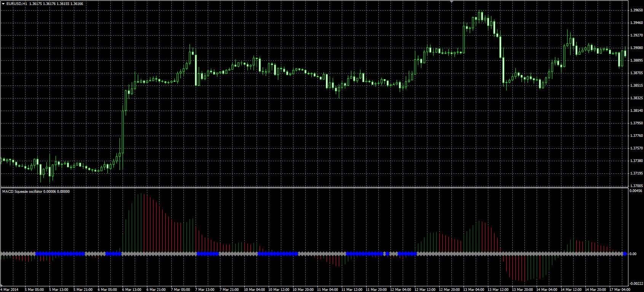Click the 5 Mar 13:00 time label
The image size is (644, 292).
(x=59, y=290)
